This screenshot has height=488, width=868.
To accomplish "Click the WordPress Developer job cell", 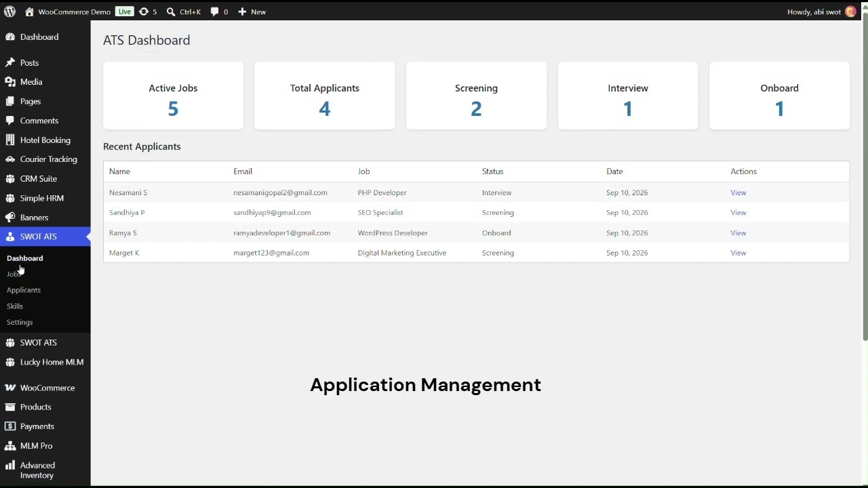I will pos(393,233).
